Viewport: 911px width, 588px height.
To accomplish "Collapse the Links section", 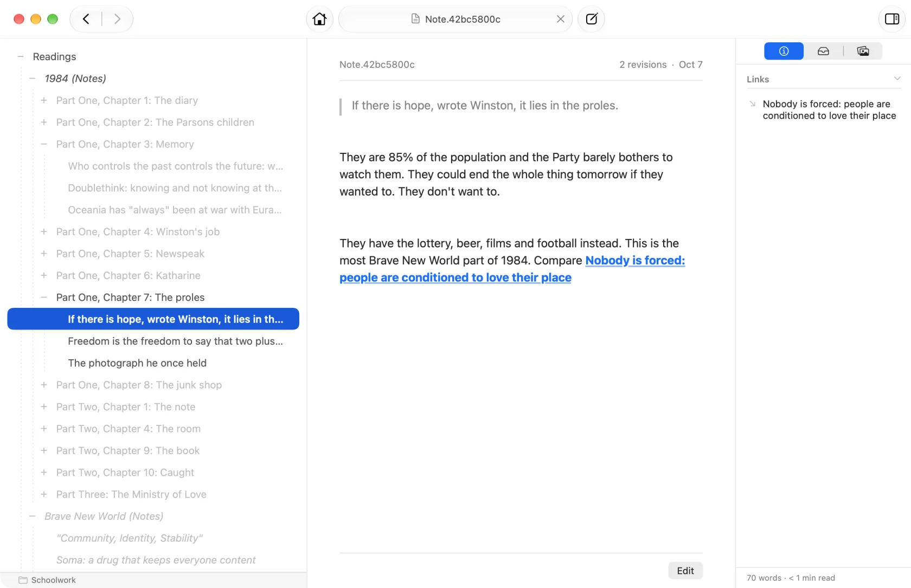I will pyautogui.click(x=897, y=79).
